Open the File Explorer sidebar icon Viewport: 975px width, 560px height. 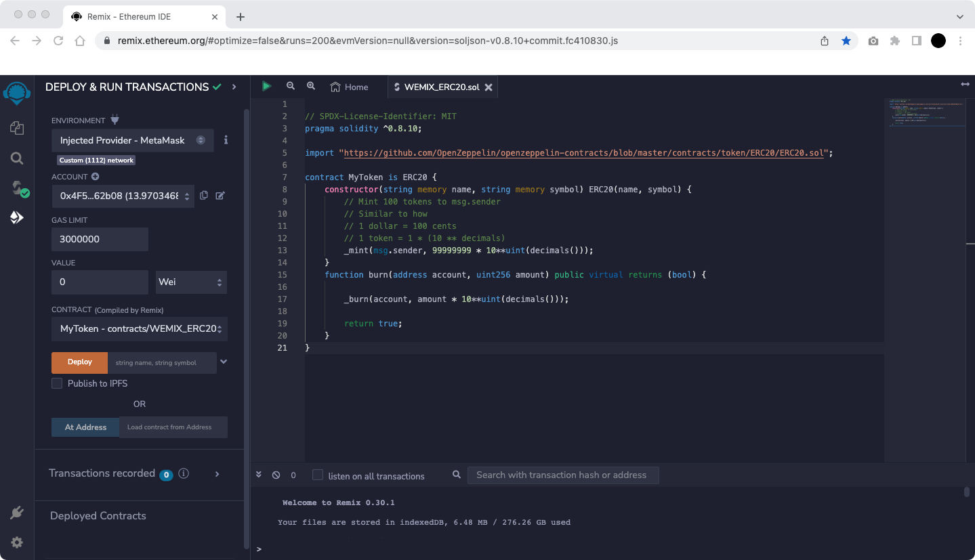[17, 128]
